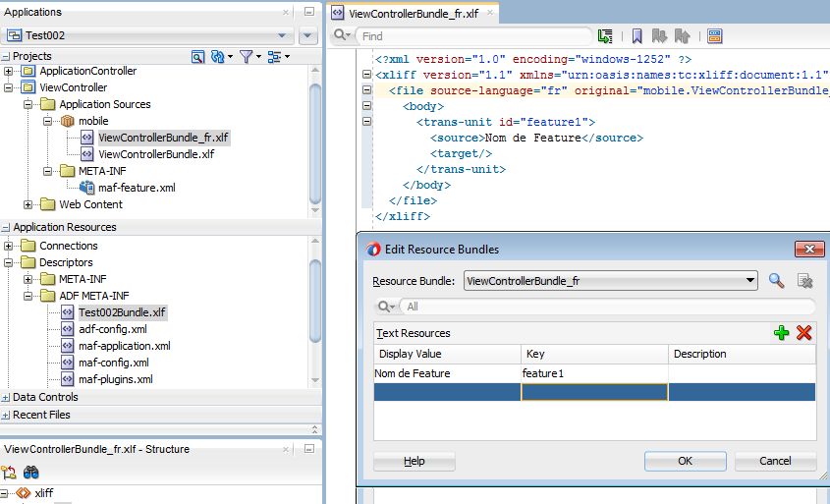
Task: Select maf-plugins.xml file
Action: 115,379
